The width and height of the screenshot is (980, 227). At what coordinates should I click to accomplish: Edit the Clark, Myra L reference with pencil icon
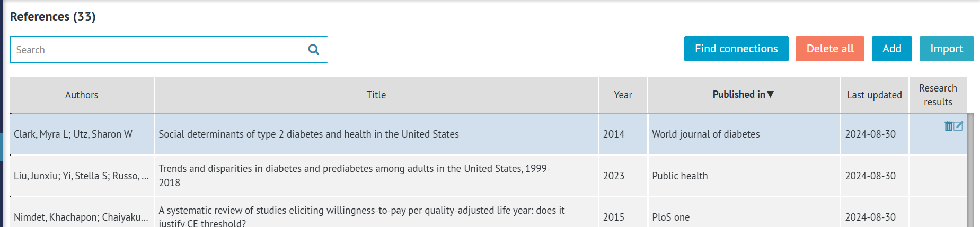(x=958, y=126)
